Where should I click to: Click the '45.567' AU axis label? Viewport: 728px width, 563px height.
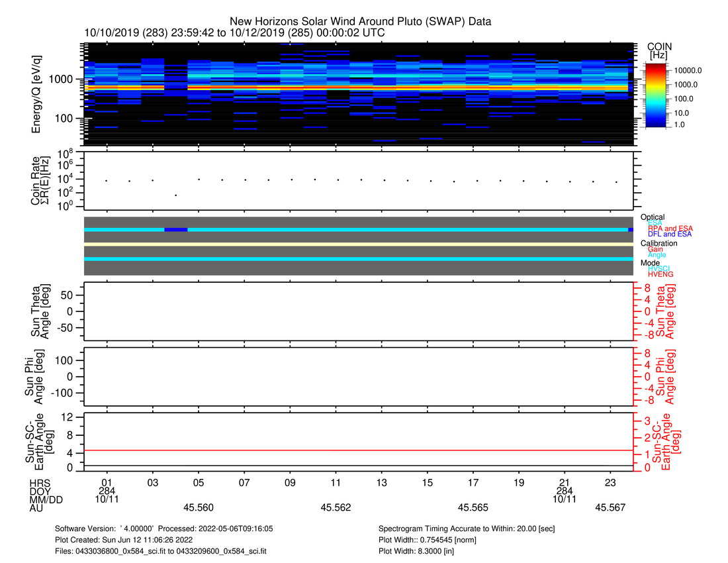coord(610,508)
